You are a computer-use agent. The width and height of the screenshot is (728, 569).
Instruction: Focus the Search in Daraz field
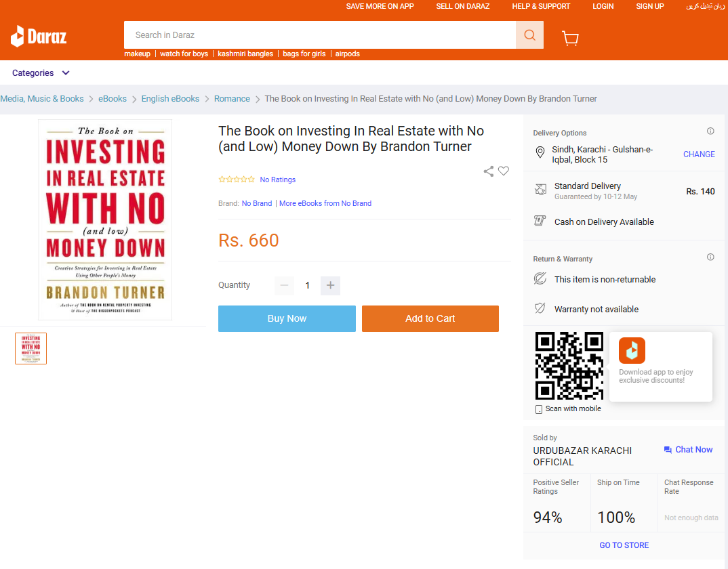point(320,35)
